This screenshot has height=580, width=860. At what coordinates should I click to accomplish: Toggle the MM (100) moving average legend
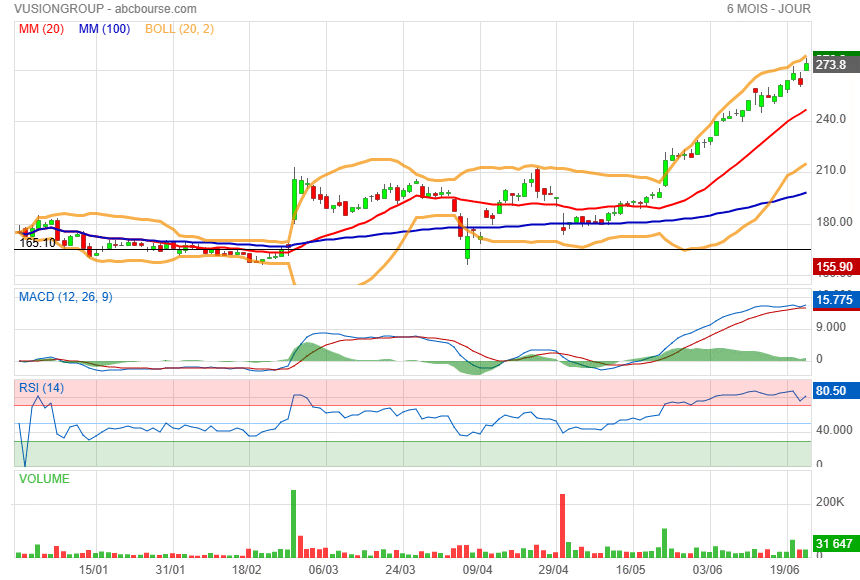tap(105, 28)
